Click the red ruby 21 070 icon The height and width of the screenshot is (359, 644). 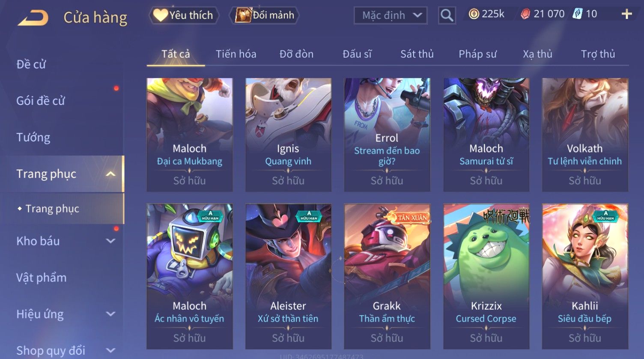coord(525,15)
